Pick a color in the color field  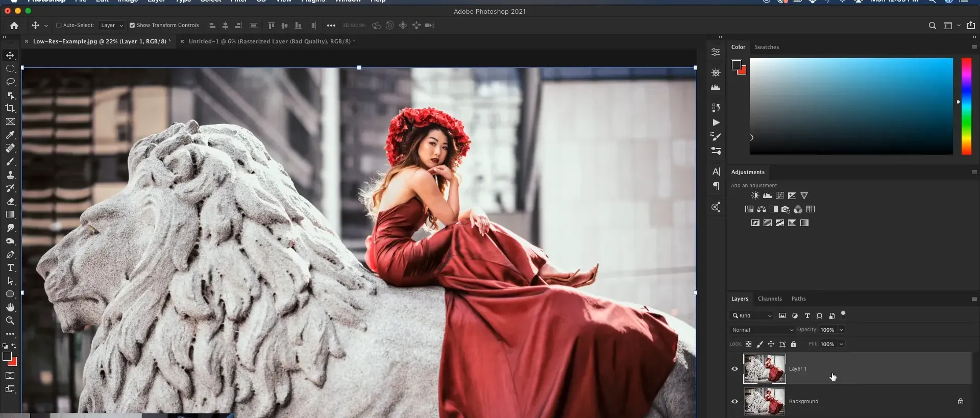pos(851,106)
